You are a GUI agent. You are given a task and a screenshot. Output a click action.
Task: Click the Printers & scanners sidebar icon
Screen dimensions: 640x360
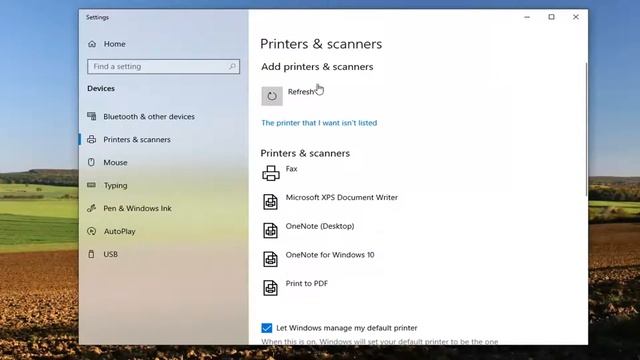tap(92, 139)
